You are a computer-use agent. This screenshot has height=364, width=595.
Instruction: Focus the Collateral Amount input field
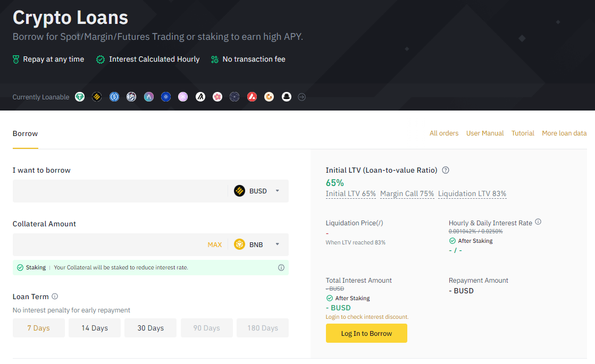tap(110, 244)
